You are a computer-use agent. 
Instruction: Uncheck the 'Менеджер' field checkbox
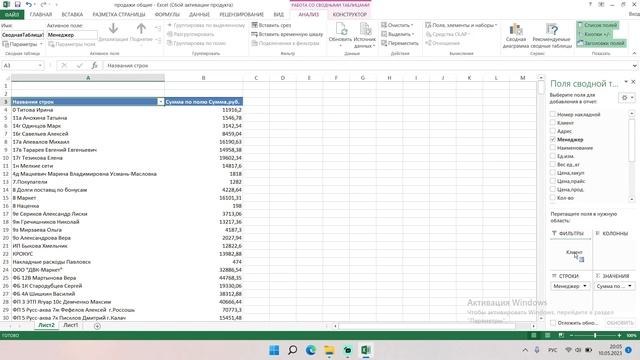click(553, 139)
